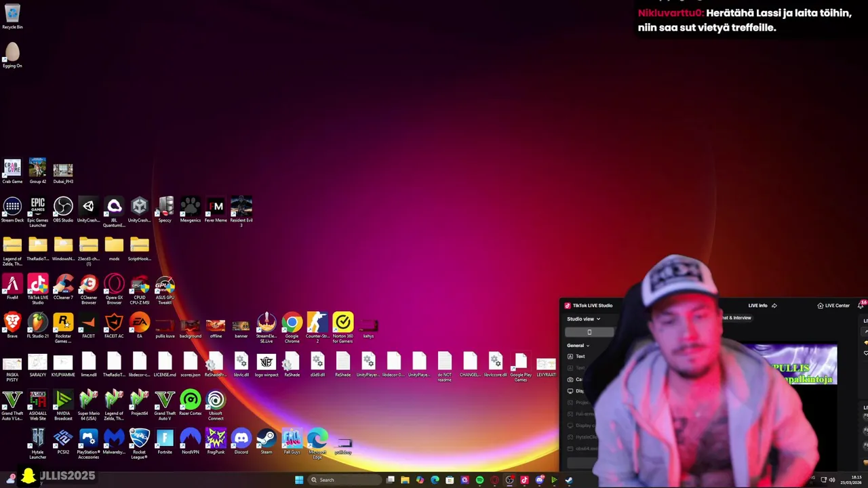Open the ScriptHook folder on desktop
This screenshot has width=868, height=488.
tap(140, 248)
